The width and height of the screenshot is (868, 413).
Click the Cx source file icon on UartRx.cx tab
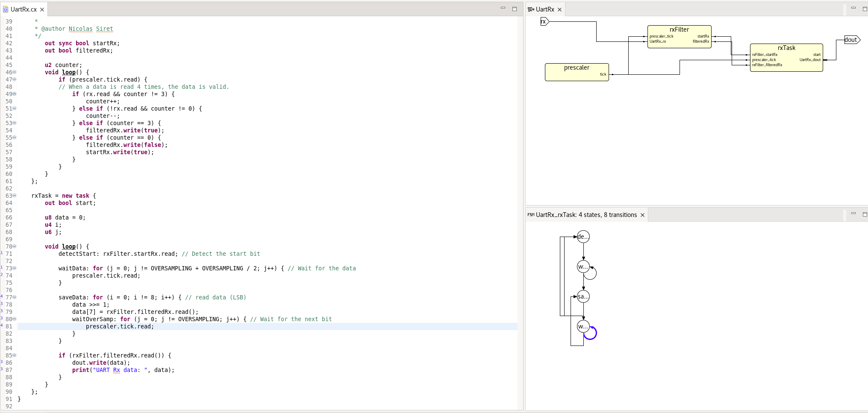coord(5,9)
